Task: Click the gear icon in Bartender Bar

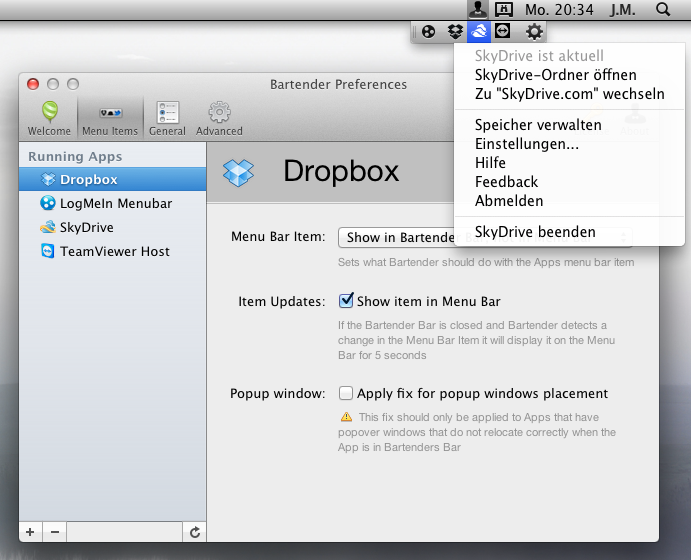Action: pyautogui.click(x=534, y=32)
